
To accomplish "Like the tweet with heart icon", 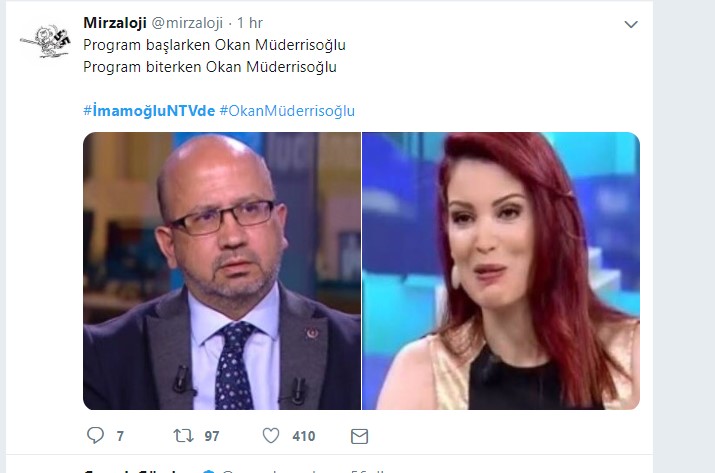I will (x=271, y=436).
